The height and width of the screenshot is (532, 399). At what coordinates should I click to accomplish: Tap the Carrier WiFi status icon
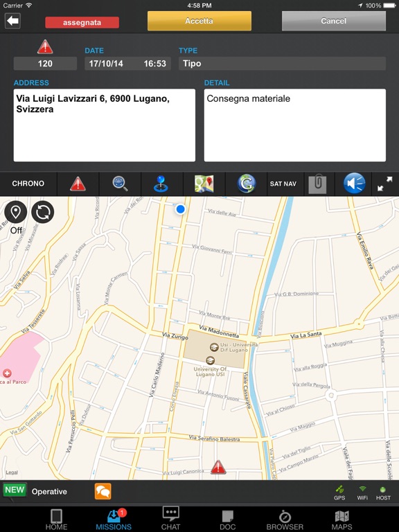click(29, 6)
